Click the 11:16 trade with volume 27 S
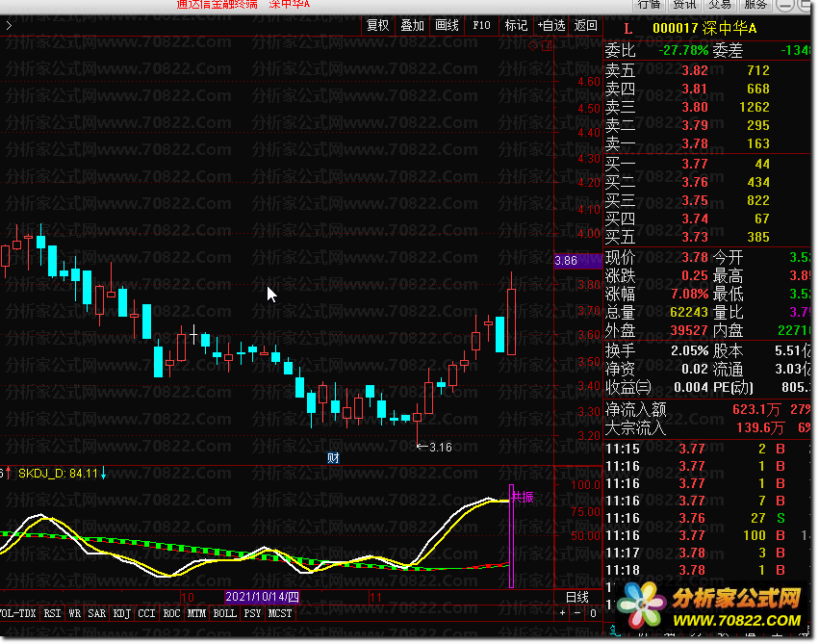 pyautogui.click(x=707, y=519)
